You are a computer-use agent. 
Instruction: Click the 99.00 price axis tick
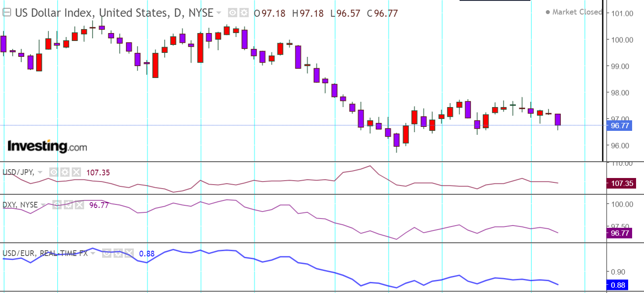point(622,66)
